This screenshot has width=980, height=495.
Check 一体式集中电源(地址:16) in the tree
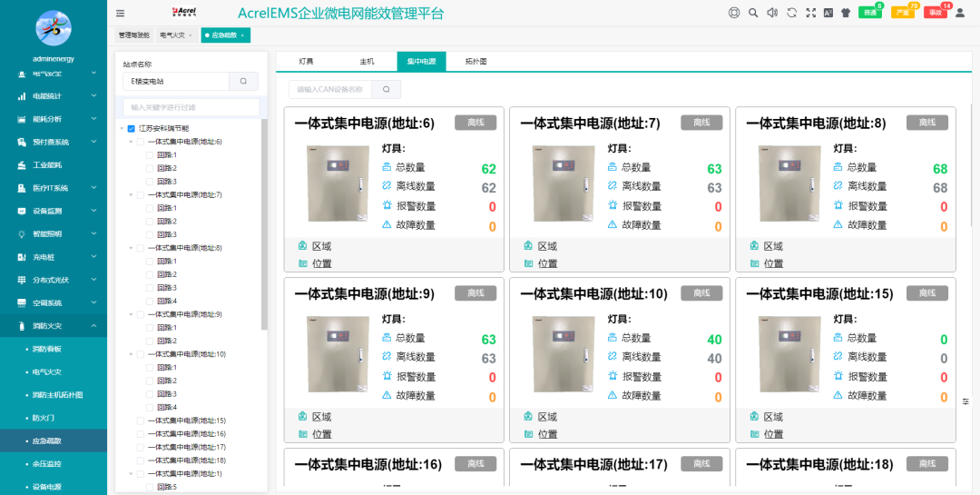click(141, 433)
